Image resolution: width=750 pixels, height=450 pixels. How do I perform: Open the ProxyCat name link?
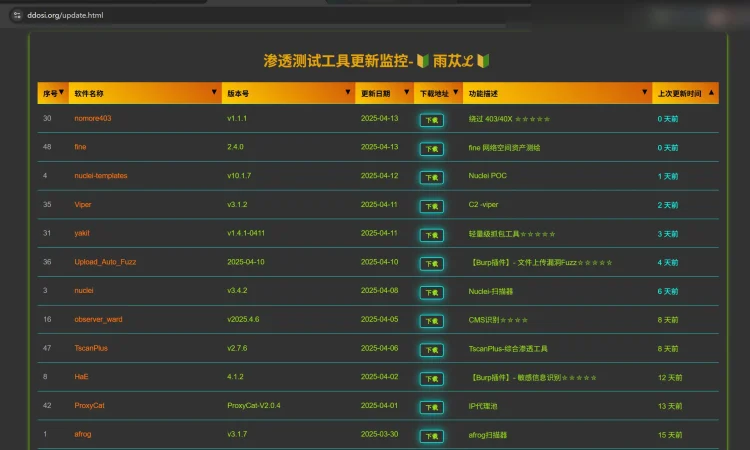[x=89, y=405]
